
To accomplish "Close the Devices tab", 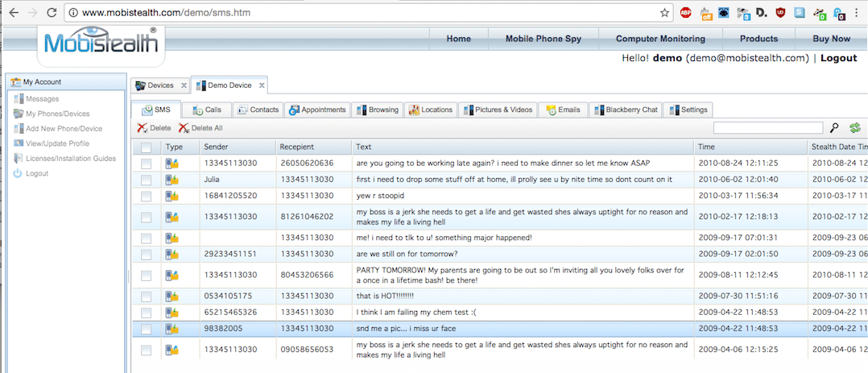I will coord(184,86).
